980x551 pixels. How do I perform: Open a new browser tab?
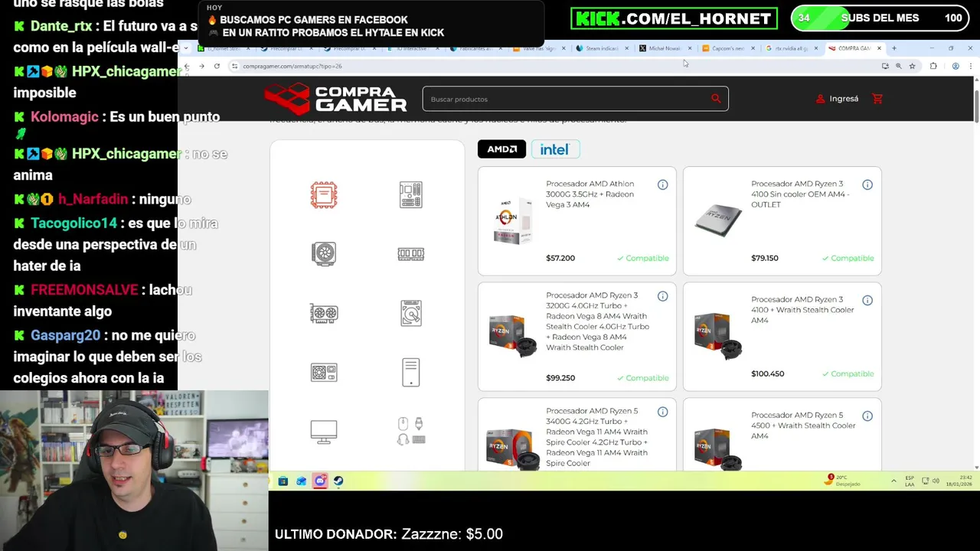tap(893, 48)
